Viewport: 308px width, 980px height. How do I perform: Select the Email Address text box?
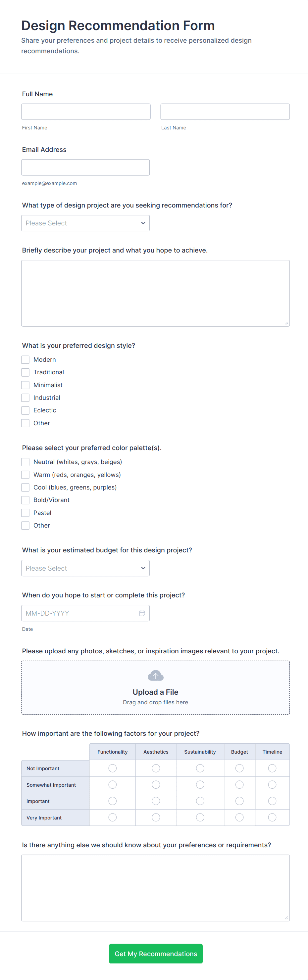pyautogui.click(x=85, y=167)
